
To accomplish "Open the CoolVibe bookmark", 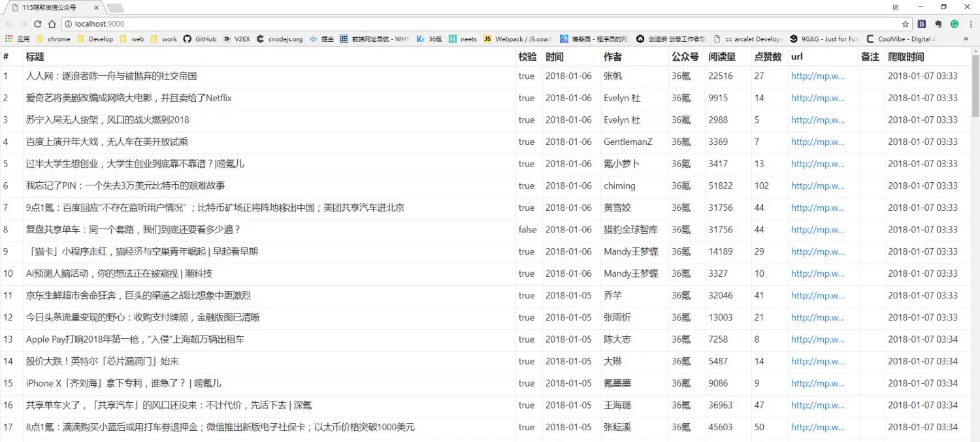I will click(x=902, y=39).
